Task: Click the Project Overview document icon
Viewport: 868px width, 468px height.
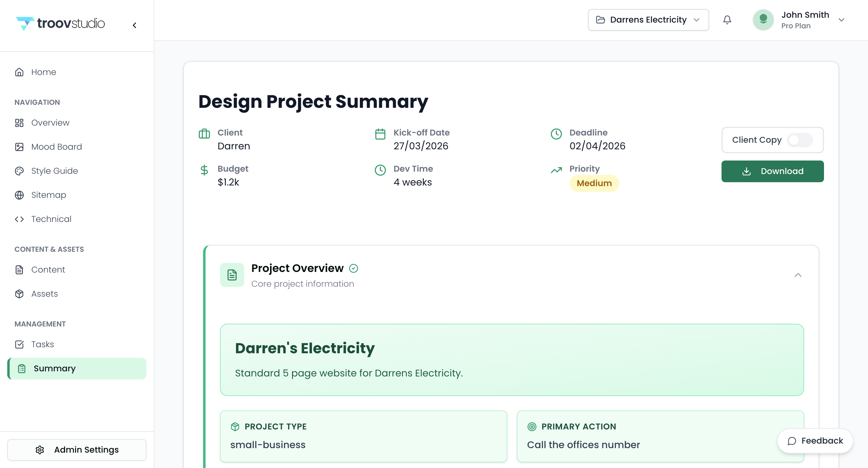Action: click(x=232, y=275)
